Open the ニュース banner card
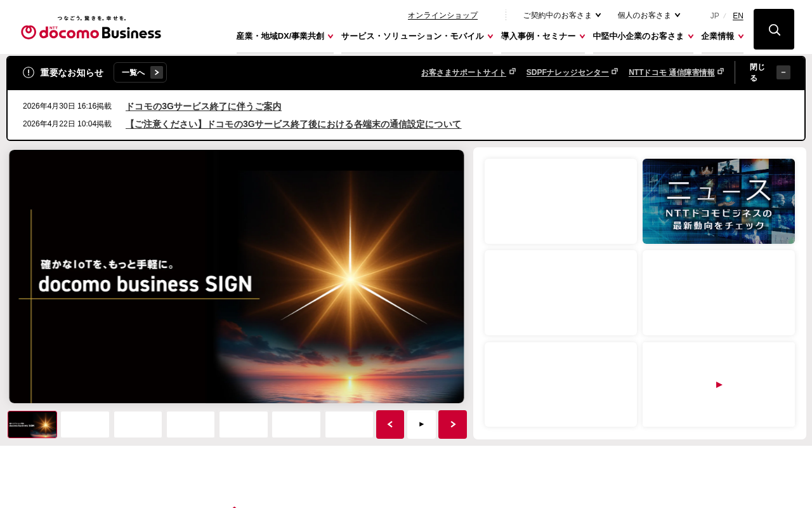The image size is (812, 508). pyautogui.click(x=719, y=201)
